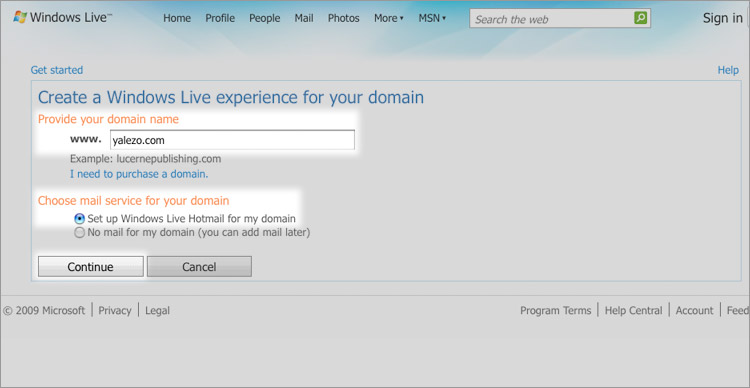Image resolution: width=750 pixels, height=388 pixels.
Task: Select No mail for my domain option
Action: point(192,233)
